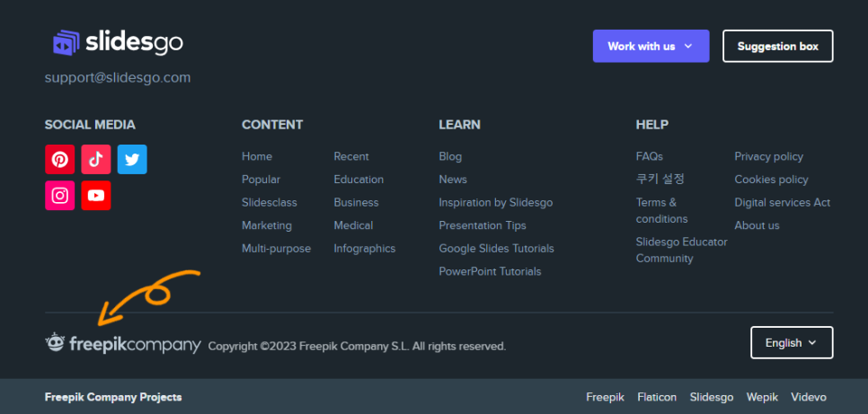This screenshot has height=414, width=868.
Task: Open PowerPoint Tutorials link
Action: (490, 271)
